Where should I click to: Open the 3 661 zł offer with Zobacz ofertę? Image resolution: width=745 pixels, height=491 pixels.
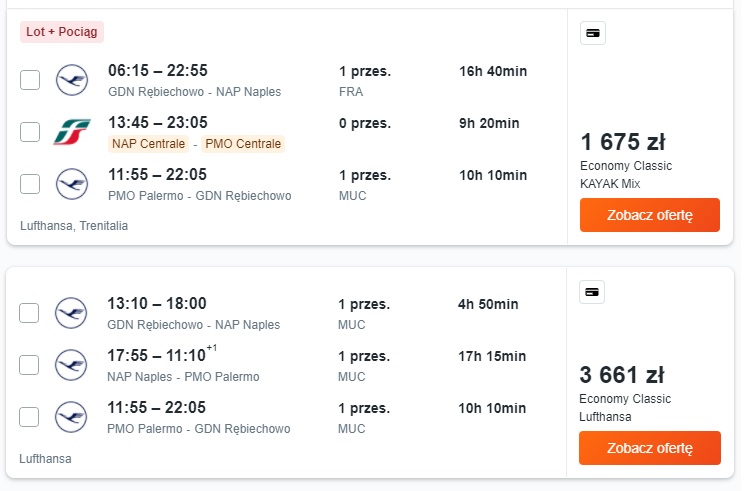[x=649, y=448]
